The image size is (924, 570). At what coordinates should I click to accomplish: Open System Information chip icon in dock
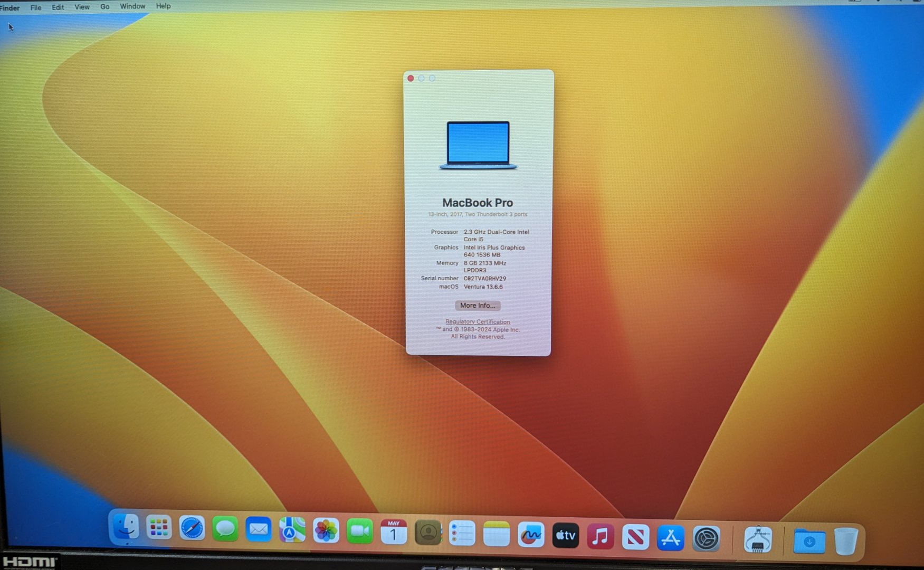[x=758, y=540]
